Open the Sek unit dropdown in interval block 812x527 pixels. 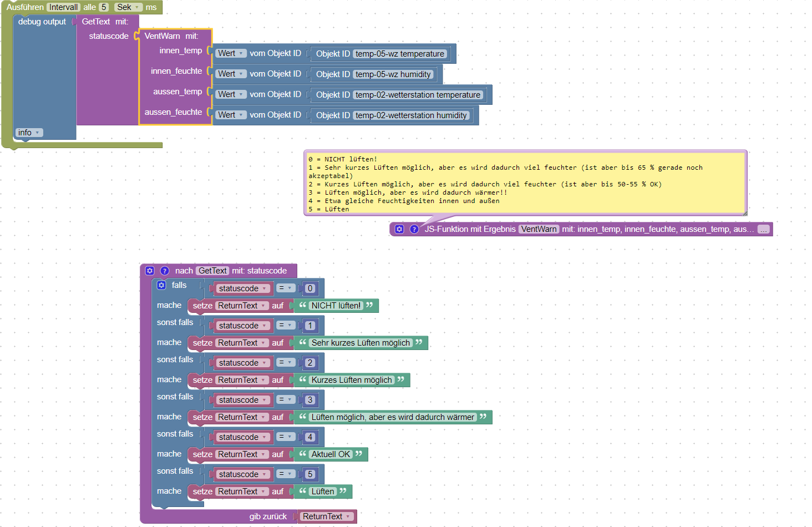pos(129,7)
